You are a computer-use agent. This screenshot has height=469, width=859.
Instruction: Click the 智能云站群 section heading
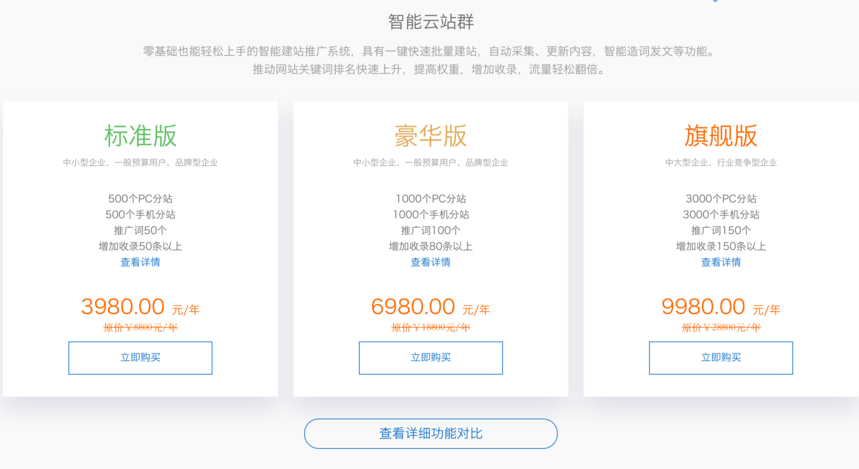click(x=431, y=22)
